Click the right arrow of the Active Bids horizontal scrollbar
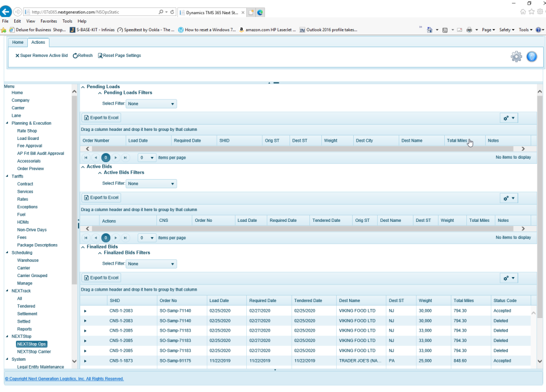The image size is (546, 392). coord(523,229)
